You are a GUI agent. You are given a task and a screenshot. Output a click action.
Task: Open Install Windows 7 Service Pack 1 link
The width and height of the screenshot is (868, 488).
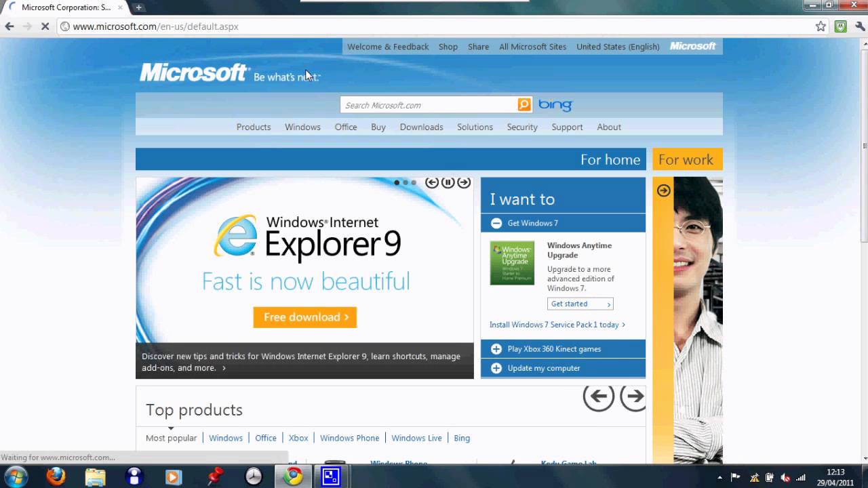click(x=557, y=325)
